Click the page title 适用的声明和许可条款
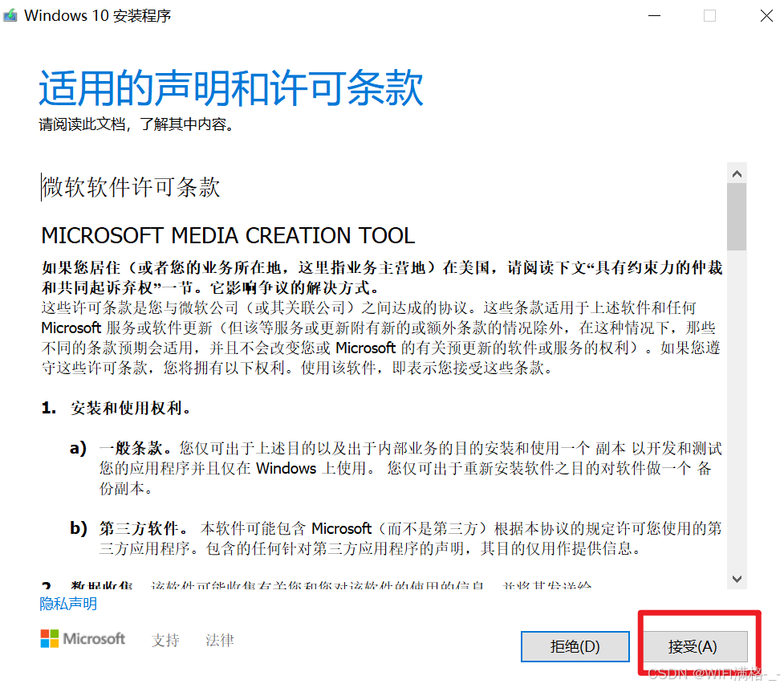The height and width of the screenshot is (688, 784). [231, 88]
